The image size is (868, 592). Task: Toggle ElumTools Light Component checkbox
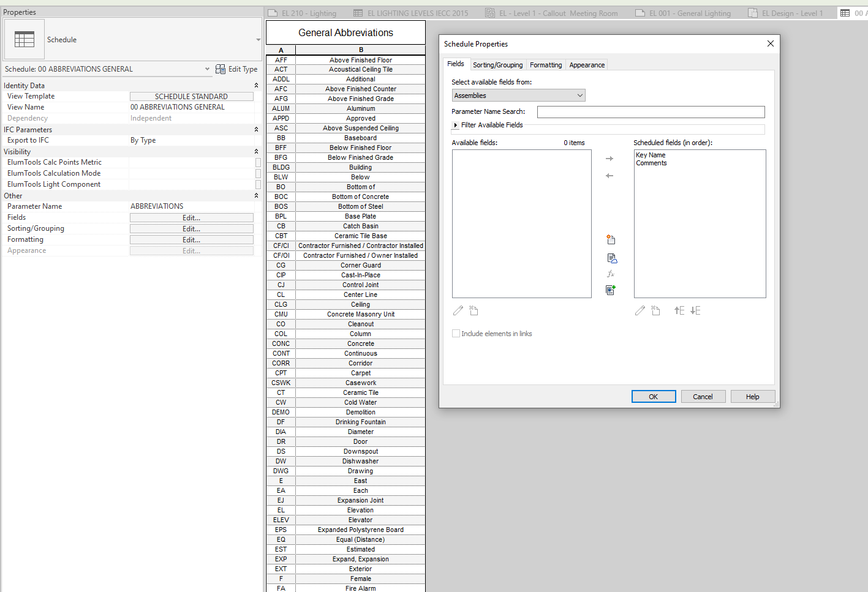(x=258, y=184)
